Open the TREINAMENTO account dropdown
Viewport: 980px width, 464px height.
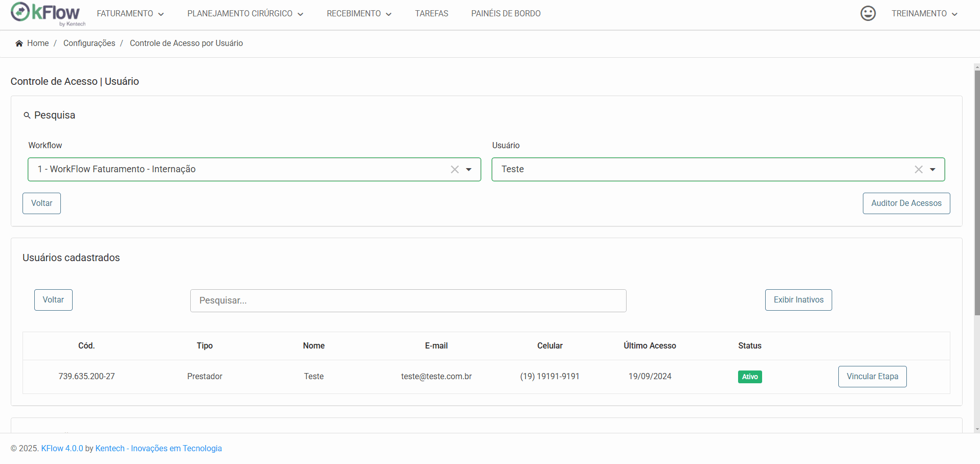pyautogui.click(x=924, y=14)
